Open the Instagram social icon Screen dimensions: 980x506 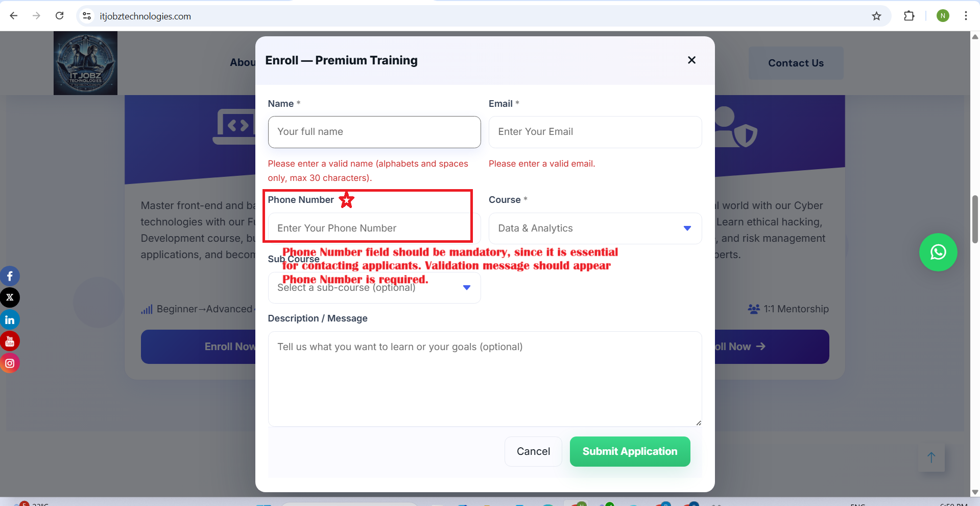click(10, 363)
